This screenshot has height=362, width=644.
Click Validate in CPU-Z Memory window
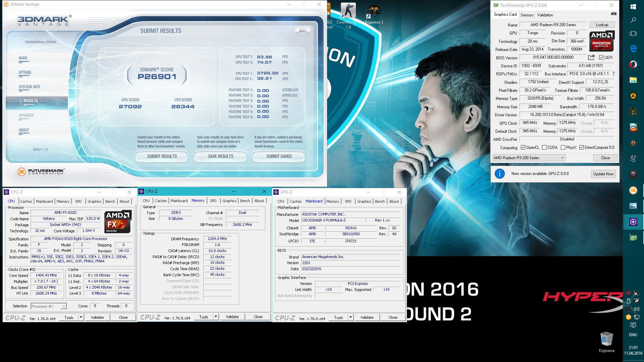coord(232,317)
